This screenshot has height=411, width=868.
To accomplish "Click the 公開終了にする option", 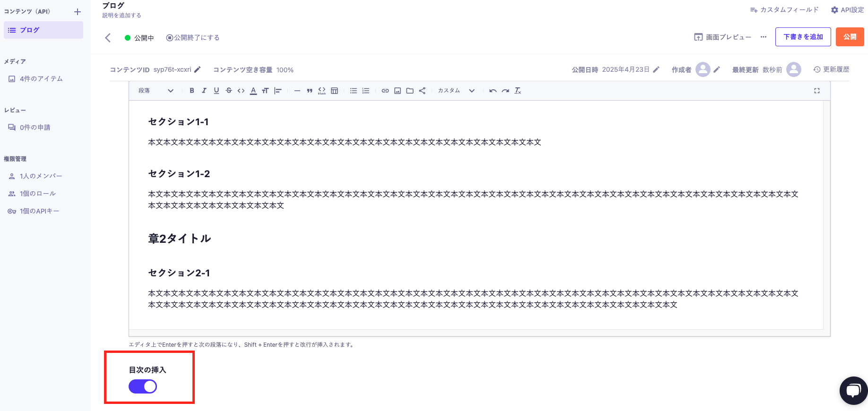I will pos(193,38).
